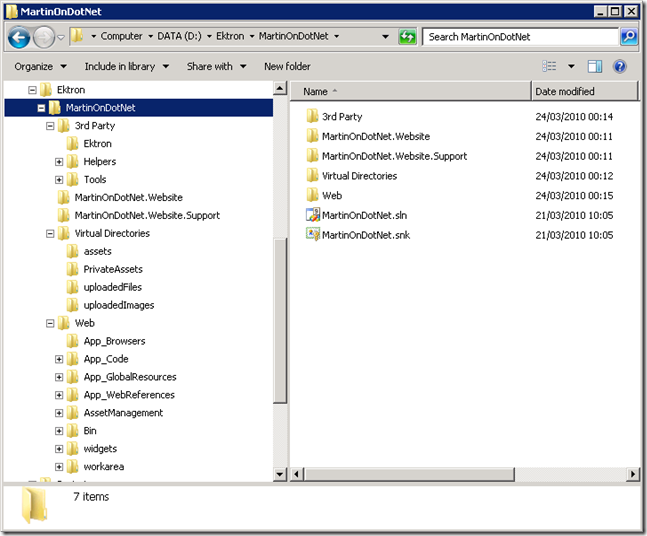Open Include in library menu
The height and width of the screenshot is (536, 647).
pos(127,66)
